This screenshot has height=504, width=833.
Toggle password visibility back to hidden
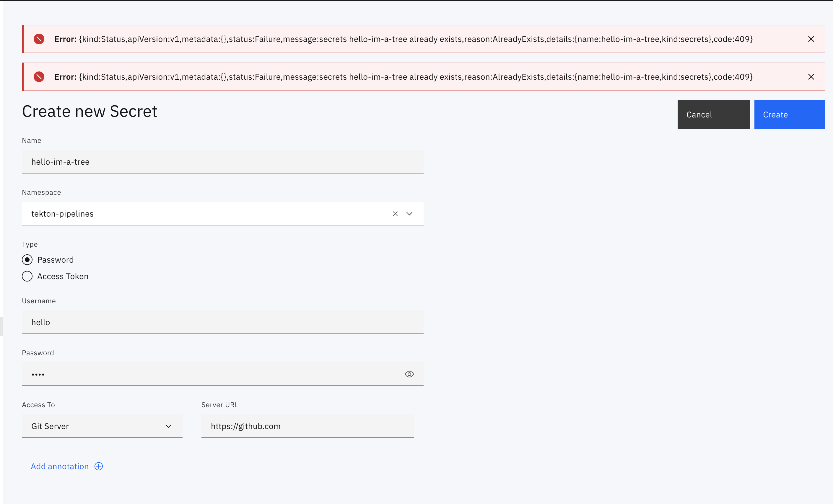[x=409, y=374]
